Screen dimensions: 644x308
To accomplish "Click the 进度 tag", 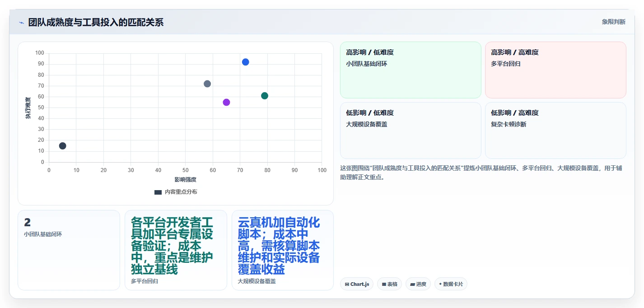I will (x=418, y=284).
